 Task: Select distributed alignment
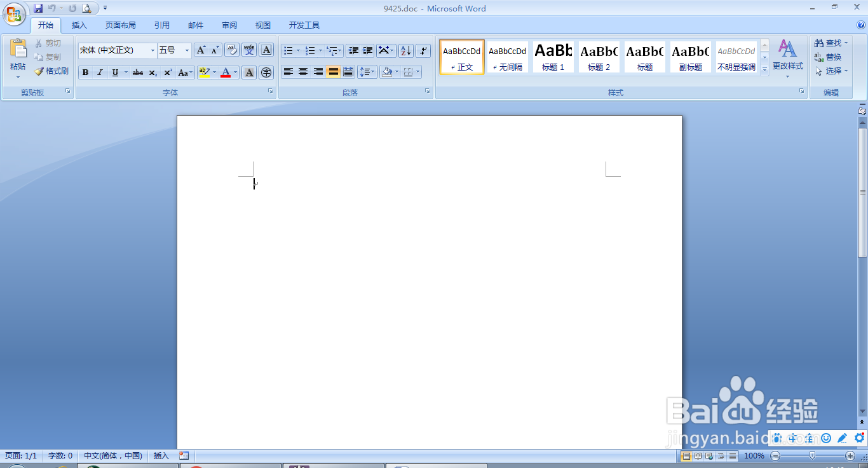coord(348,72)
